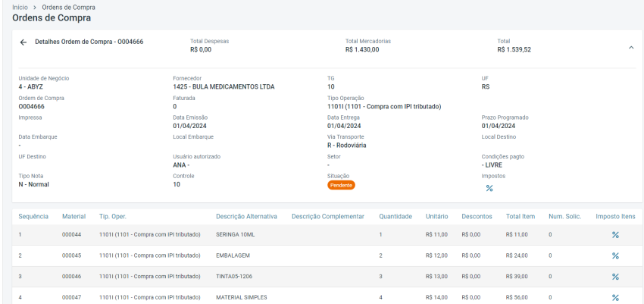Open item taxes for TINTA05-1206 row
This screenshot has width=644, height=304.
coord(615,277)
